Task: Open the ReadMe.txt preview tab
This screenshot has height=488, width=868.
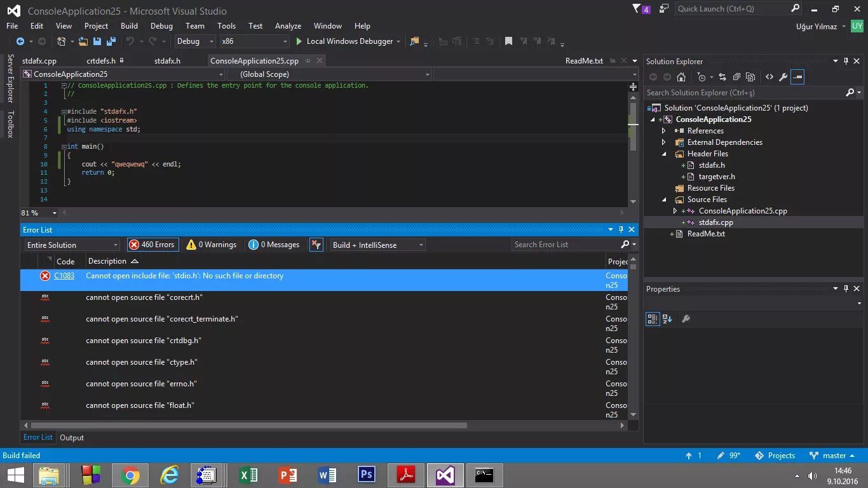Action: (x=584, y=61)
